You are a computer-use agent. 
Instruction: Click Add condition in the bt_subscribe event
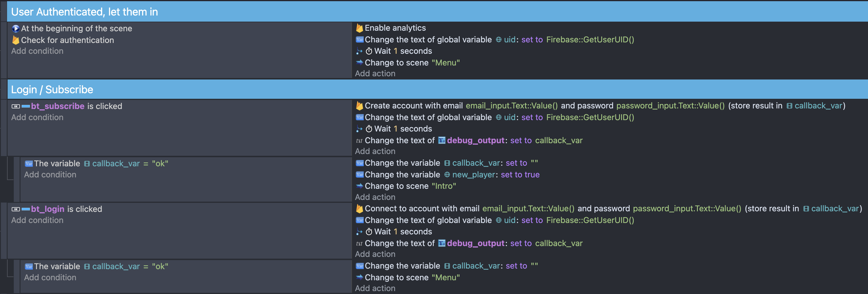(37, 117)
